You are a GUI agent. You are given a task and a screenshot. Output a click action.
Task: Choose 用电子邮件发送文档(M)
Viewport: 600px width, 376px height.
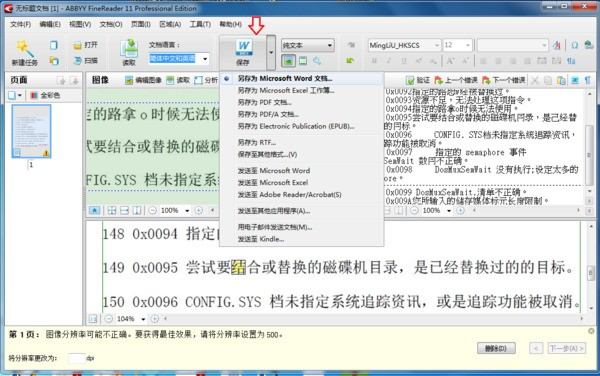tap(302, 227)
